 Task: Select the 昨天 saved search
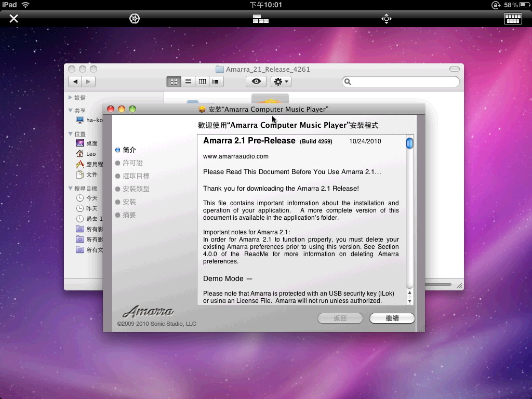click(x=87, y=208)
